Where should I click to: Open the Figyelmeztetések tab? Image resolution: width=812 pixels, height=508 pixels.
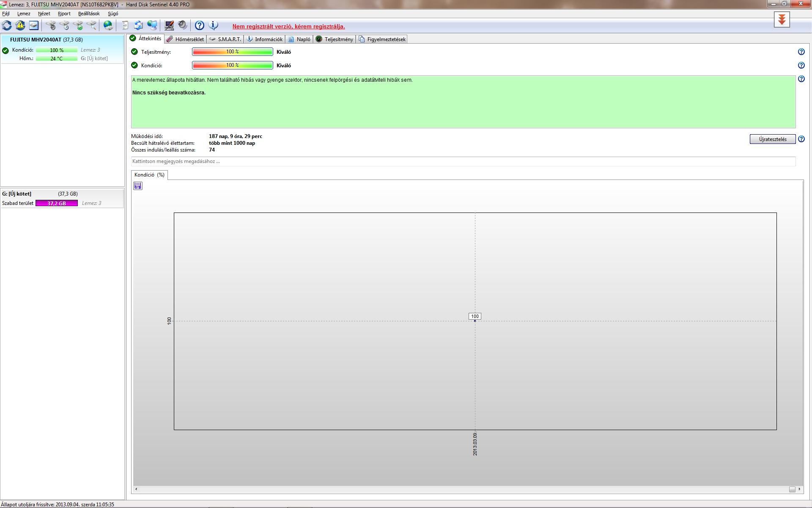(382, 39)
